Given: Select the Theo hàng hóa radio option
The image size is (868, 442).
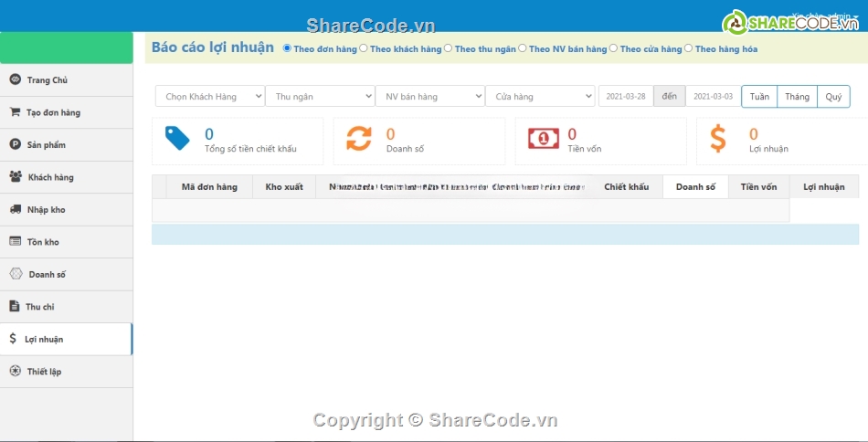Looking at the screenshot, I should [x=688, y=48].
